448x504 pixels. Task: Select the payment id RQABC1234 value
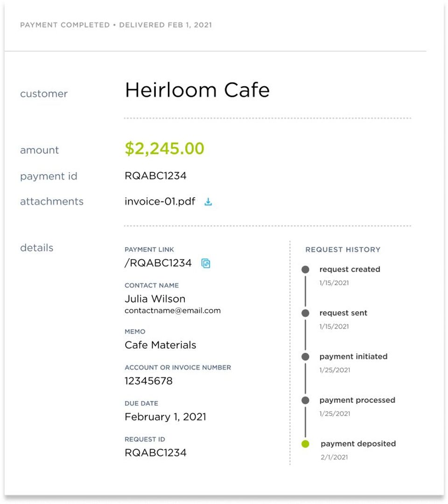click(155, 176)
